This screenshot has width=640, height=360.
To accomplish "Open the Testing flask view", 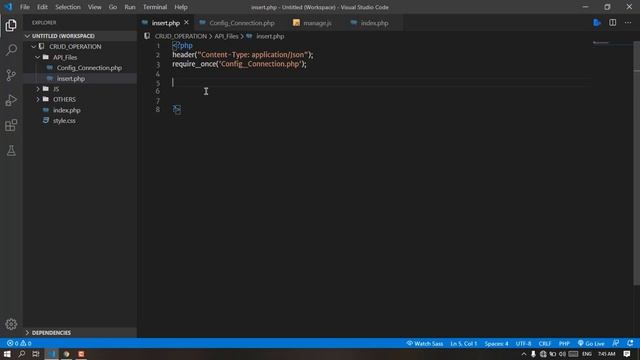I will click(x=11, y=151).
